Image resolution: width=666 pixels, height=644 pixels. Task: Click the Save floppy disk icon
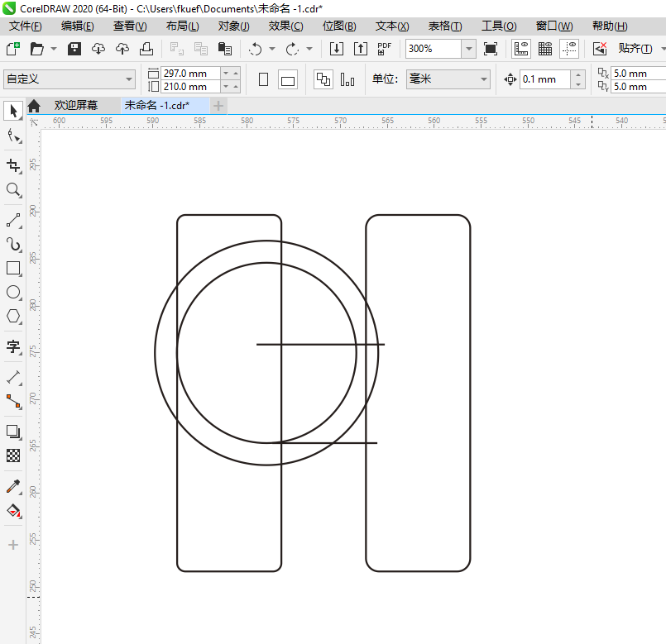pos(74,49)
